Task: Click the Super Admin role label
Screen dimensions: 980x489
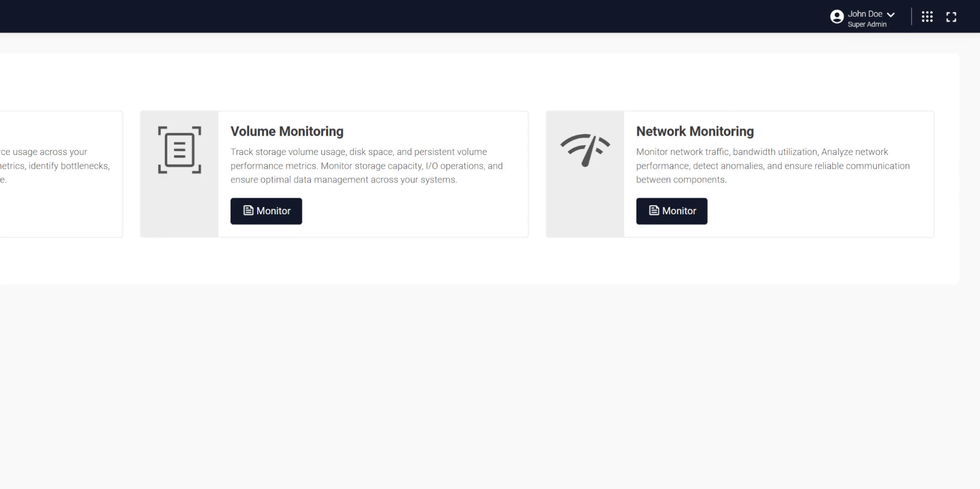Action: click(x=867, y=24)
